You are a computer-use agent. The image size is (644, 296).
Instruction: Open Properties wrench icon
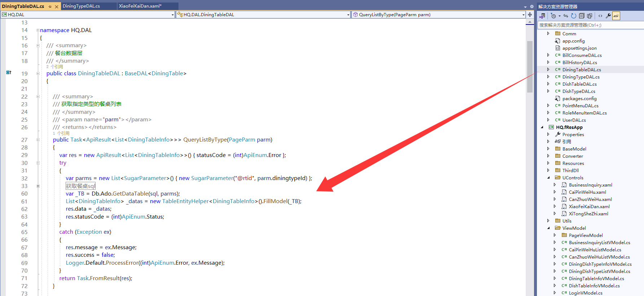608,16
